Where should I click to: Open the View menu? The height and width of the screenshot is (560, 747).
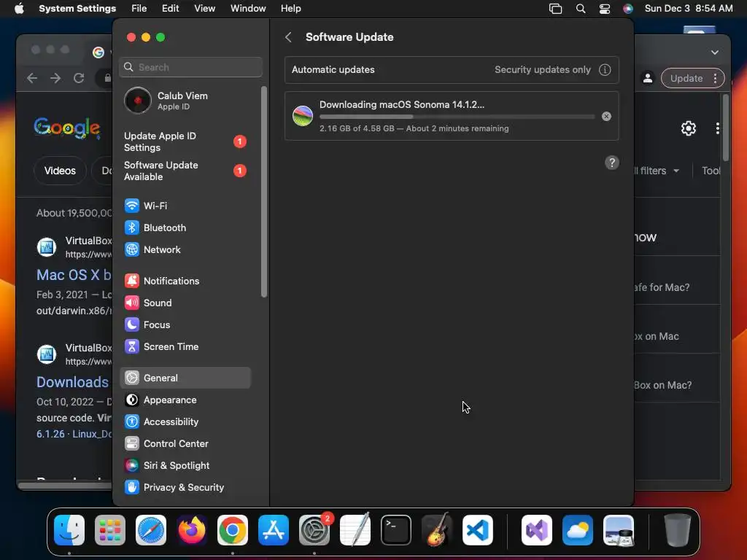pos(204,9)
